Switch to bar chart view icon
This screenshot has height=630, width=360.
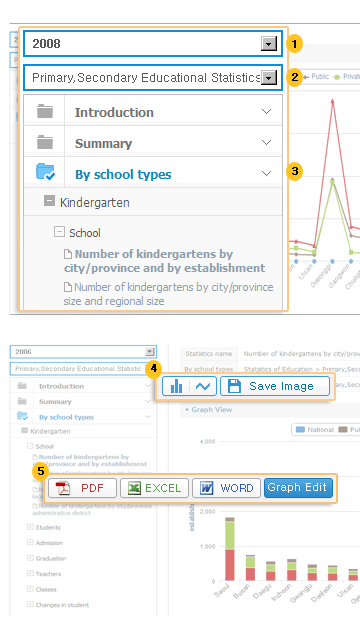pos(176,386)
